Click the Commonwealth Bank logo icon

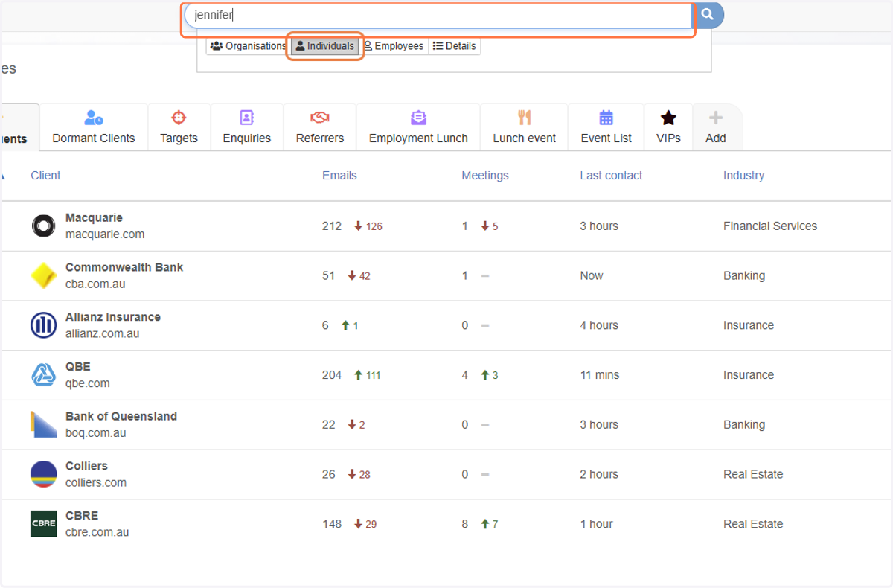coord(43,276)
